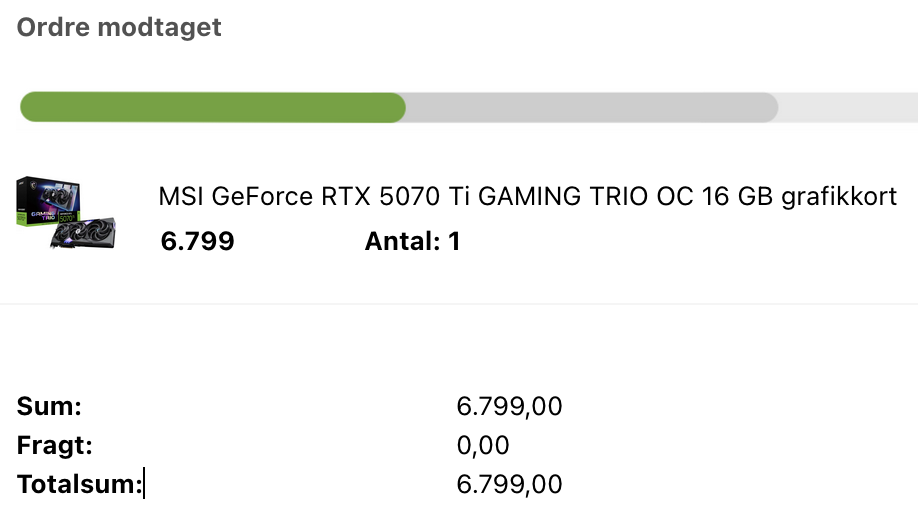Image resolution: width=918 pixels, height=514 pixels.
Task: Select the Sum amount 6.799,00
Action: (509, 406)
